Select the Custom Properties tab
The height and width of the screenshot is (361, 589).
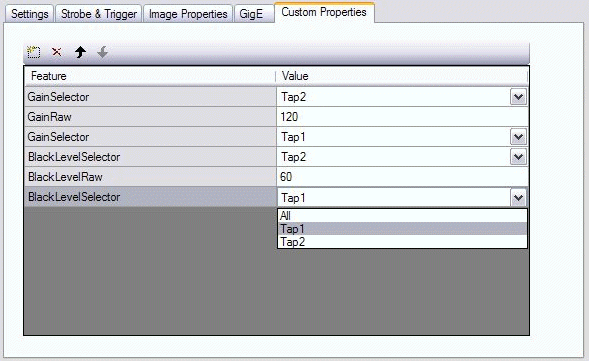[324, 12]
